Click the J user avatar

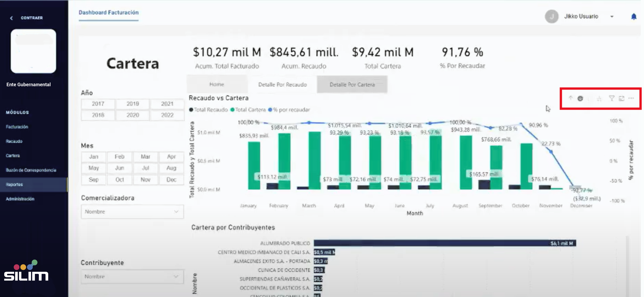552,16
